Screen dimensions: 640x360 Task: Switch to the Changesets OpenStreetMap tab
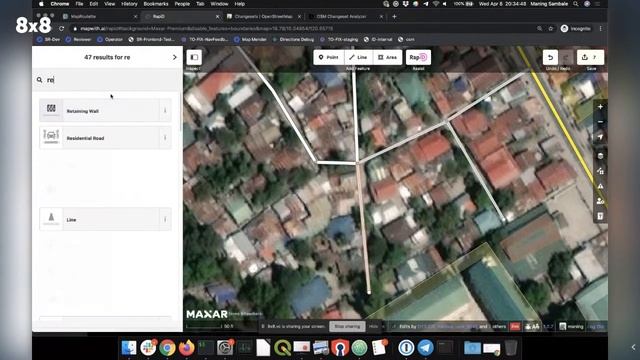(263, 17)
